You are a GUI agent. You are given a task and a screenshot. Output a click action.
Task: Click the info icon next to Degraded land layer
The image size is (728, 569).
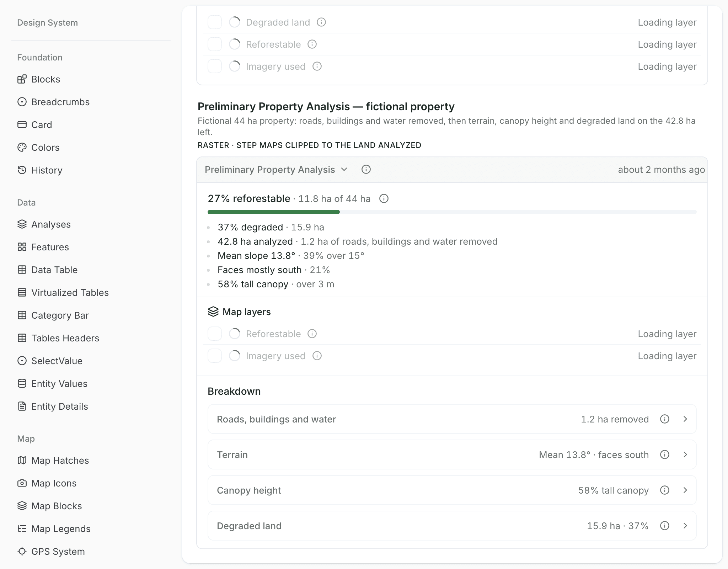321,22
